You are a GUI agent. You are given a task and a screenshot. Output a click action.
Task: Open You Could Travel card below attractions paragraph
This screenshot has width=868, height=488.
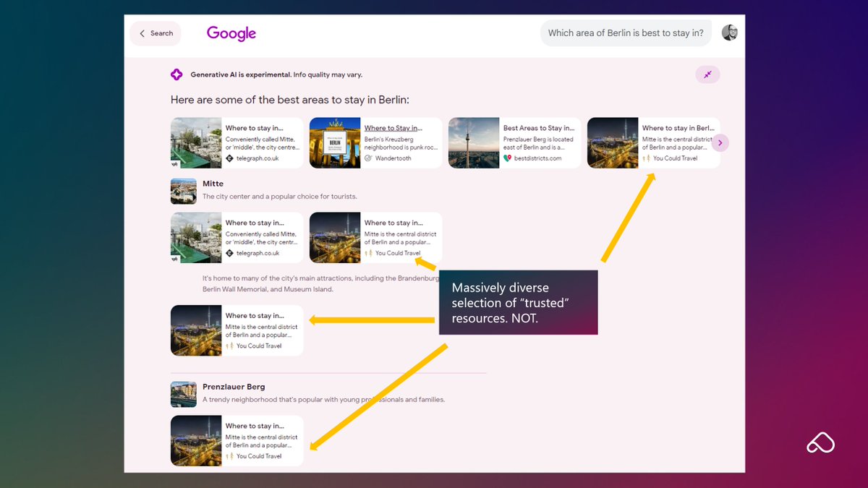(237, 330)
